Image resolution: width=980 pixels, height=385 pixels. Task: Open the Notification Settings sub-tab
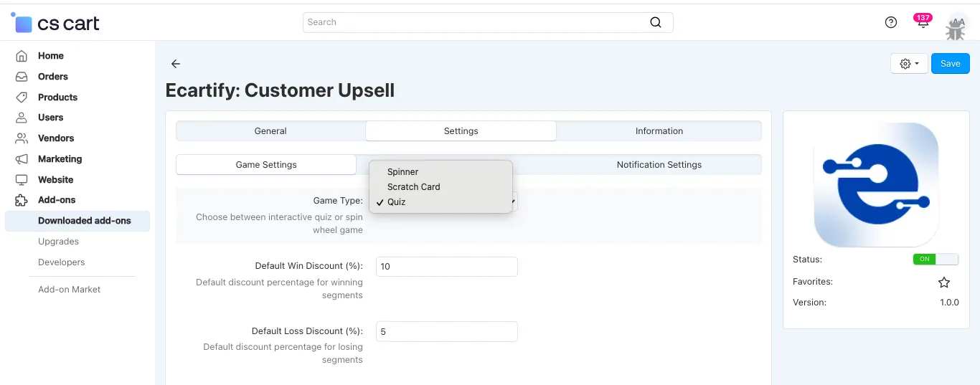[x=659, y=165]
